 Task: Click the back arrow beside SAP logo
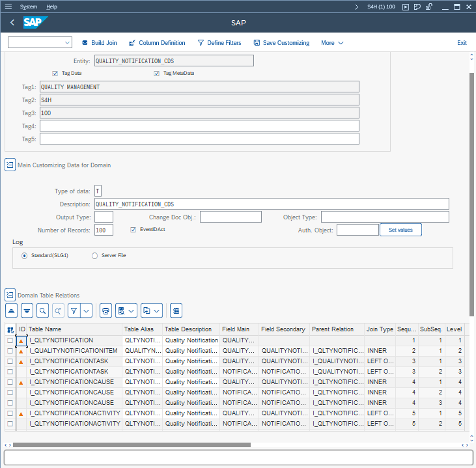[12, 23]
